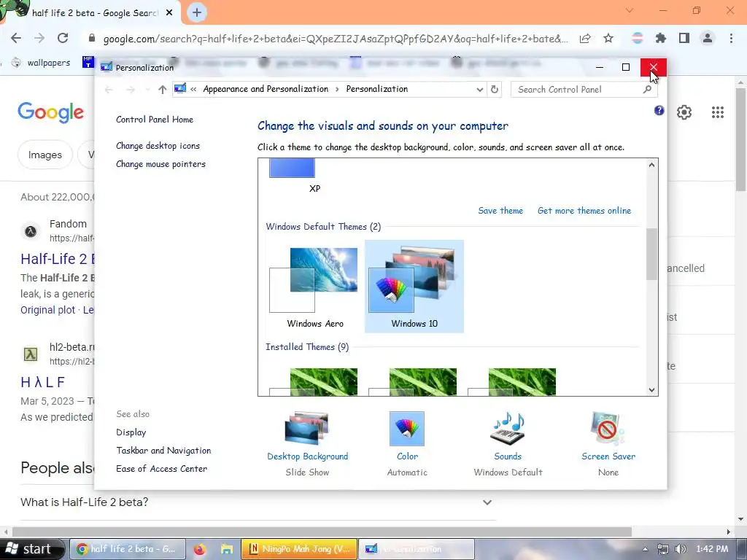This screenshot has height=560, width=747.
Task: Open Chrome three-dot menu
Action: pos(731,38)
